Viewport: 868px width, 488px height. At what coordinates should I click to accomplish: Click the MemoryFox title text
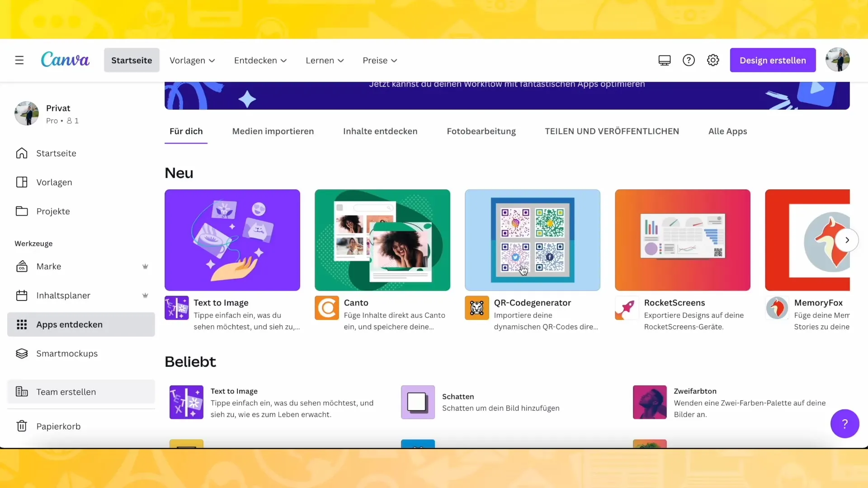point(818,303)
